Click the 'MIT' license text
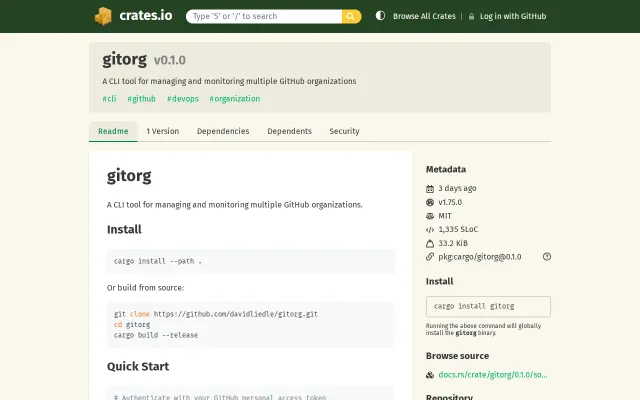The image size is (640, 400). tap(445, 216)
